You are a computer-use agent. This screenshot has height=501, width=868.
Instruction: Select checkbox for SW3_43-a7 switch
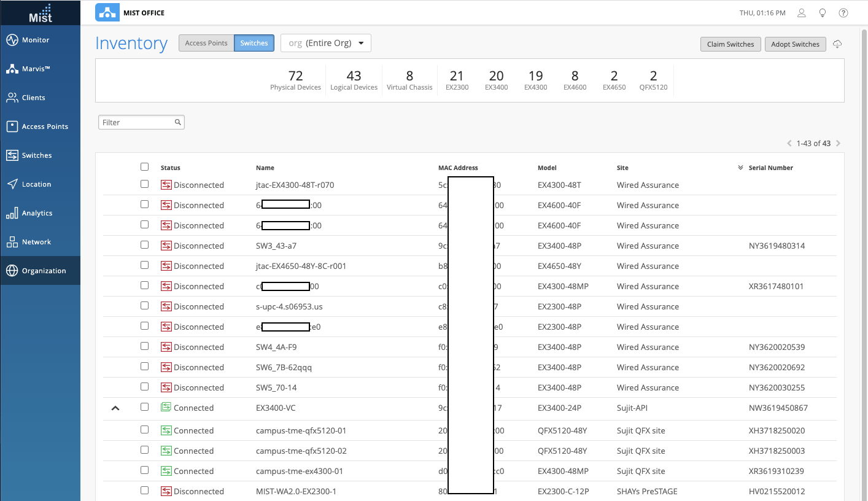144,245
